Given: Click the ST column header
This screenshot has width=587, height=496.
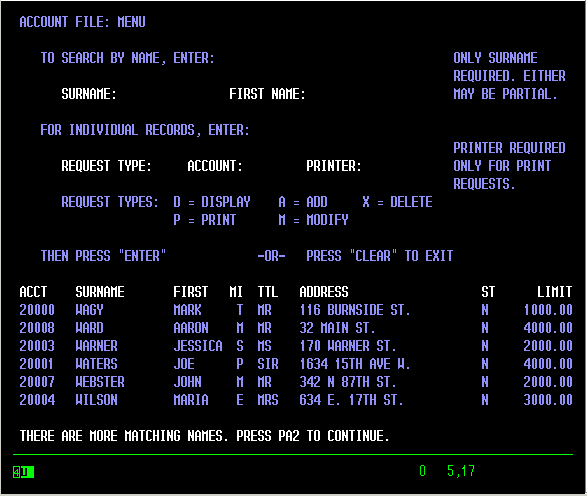Looking at the screenshot, I should [x=488, y=292].
